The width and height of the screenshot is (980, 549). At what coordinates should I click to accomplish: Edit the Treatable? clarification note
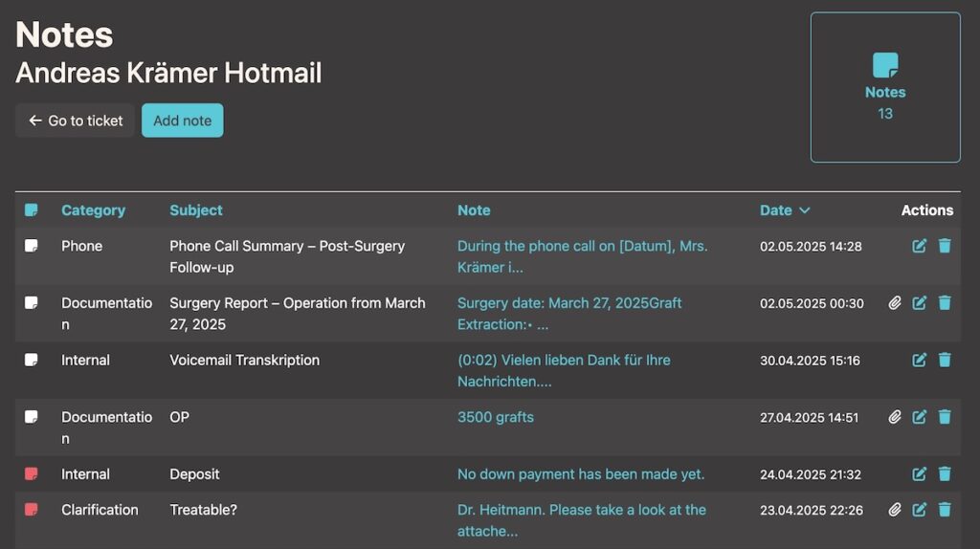[x=920, y=510]
